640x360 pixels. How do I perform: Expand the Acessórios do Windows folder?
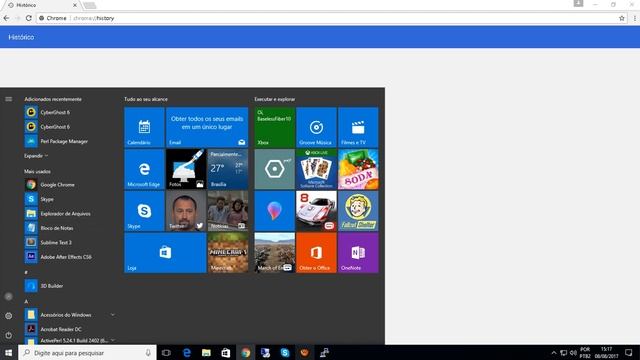69,315
